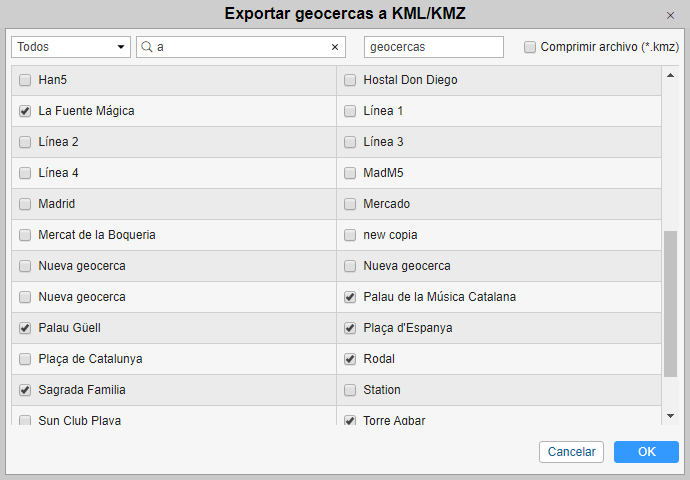Check the Station geofence checkbox

pyautogui.click(x=350, y=390)
